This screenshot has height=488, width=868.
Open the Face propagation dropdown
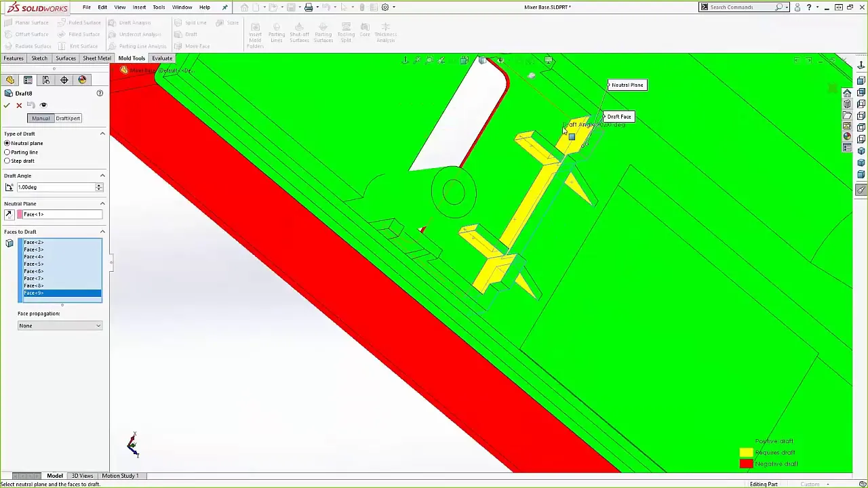pyautogui.click(x=60, y=326)
